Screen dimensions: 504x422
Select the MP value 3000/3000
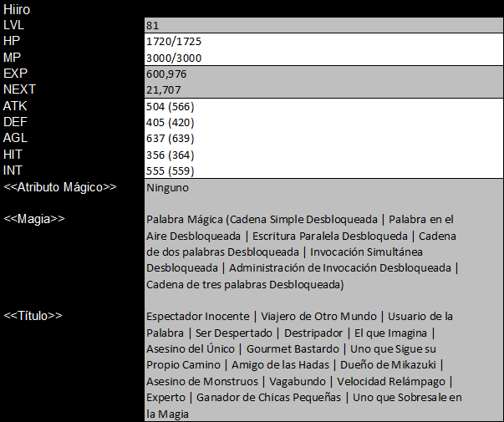tap(174, 58)
